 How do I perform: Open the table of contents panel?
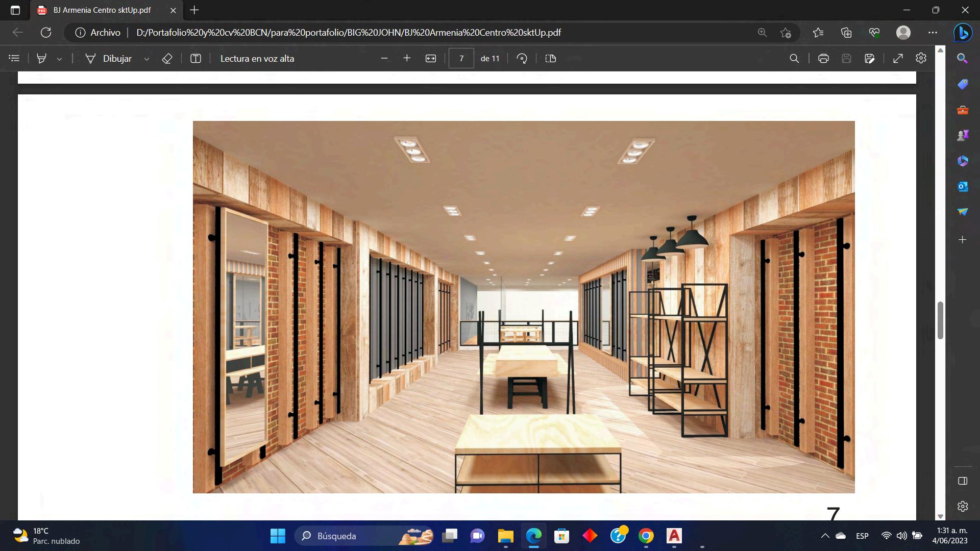(14, 58)
